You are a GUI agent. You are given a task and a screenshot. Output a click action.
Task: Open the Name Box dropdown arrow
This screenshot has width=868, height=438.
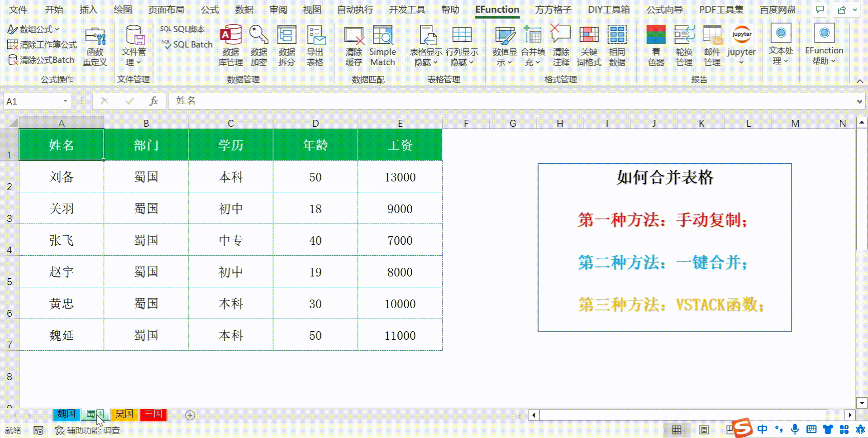(66, 101)
